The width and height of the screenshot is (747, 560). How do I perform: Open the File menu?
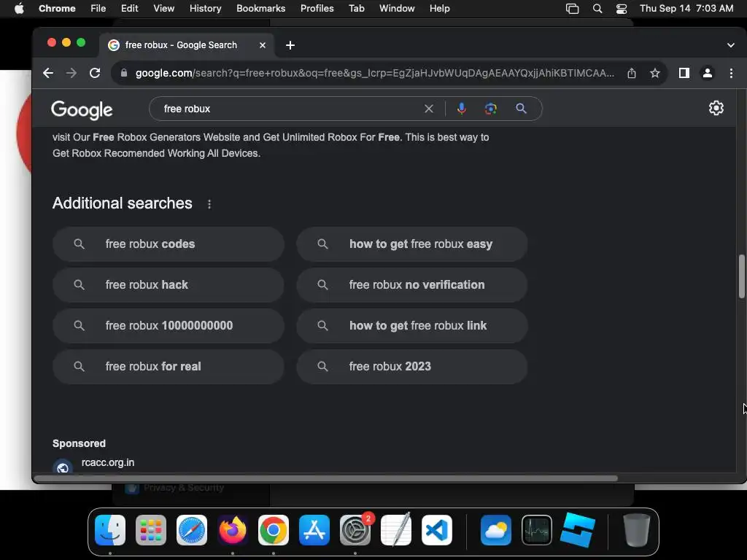click(x=98, y=9)
